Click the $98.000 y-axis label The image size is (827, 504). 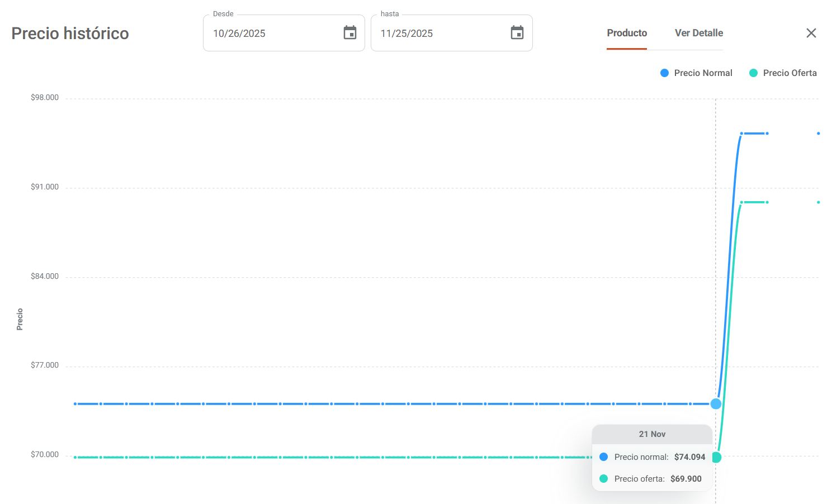(45, 98)
